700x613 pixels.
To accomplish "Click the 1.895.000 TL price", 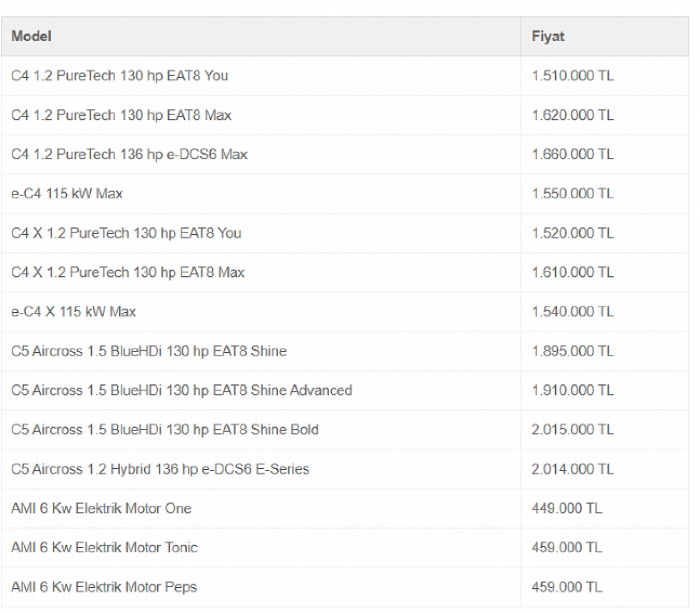I will click(x=572, y=351).
